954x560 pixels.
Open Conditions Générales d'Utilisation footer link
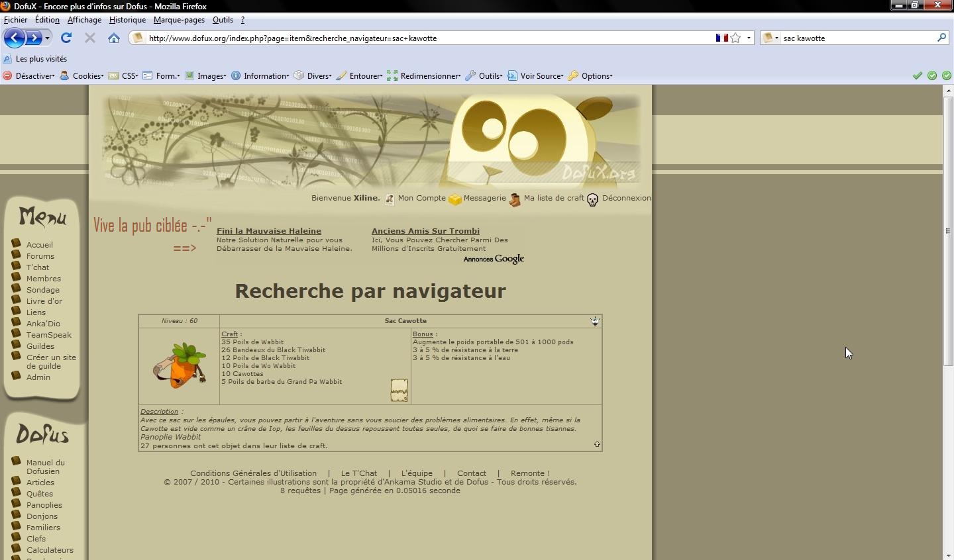click(253, 473)
